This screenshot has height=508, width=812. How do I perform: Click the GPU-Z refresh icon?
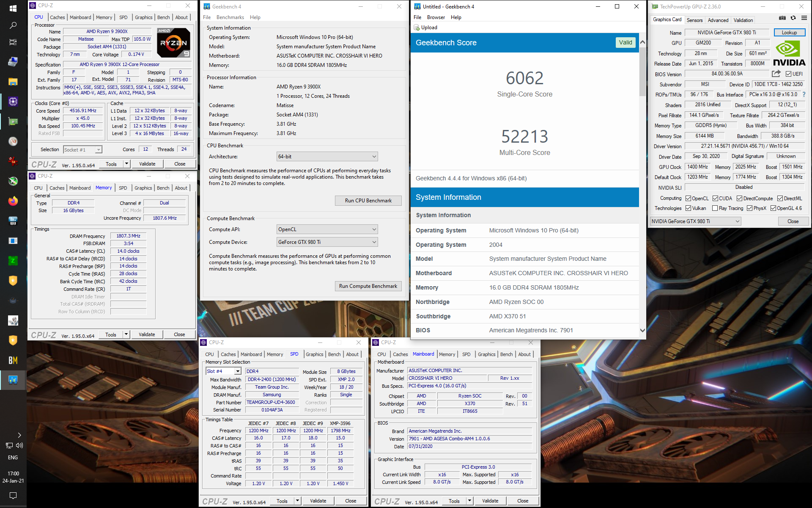793,18
